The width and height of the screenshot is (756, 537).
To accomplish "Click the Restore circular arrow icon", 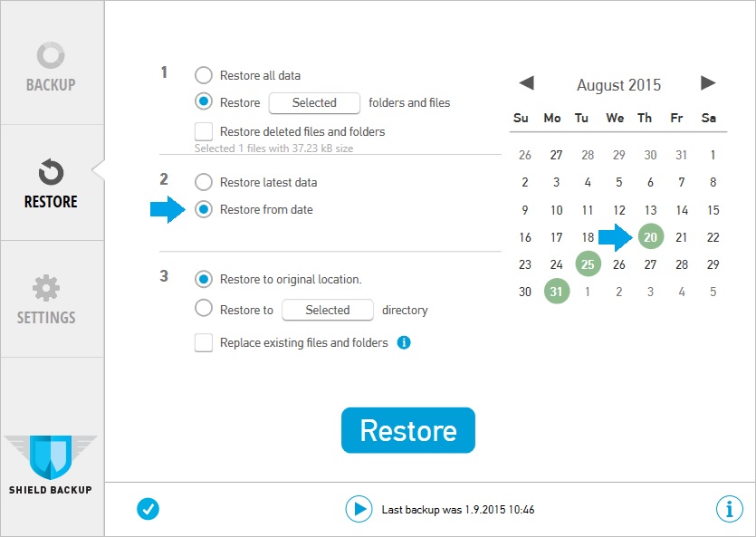I will [x=51, y=172].
